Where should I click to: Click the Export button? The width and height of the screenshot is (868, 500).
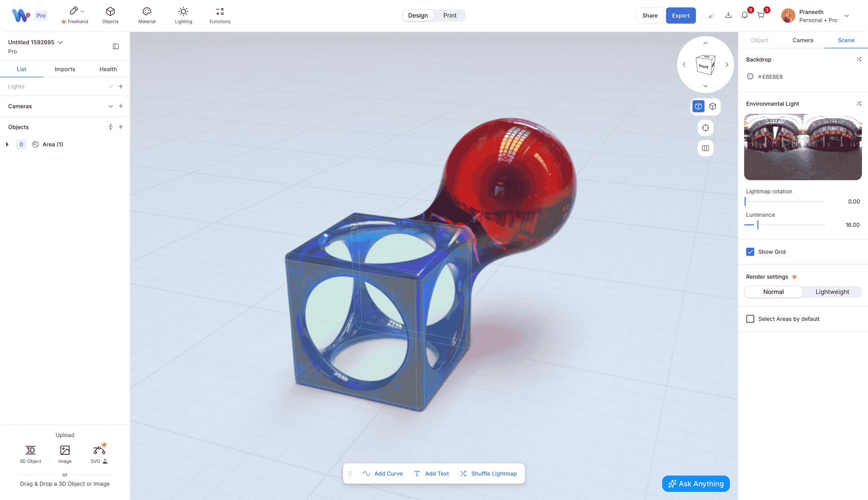tap(680, 15)
